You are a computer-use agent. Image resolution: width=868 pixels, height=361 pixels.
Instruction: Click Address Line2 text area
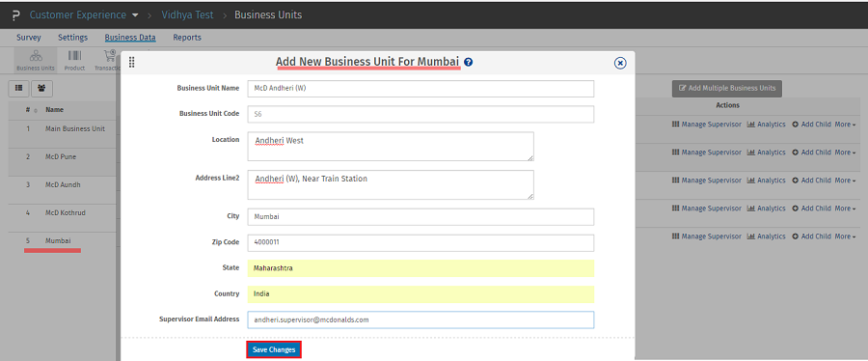(x=391, y=184)
